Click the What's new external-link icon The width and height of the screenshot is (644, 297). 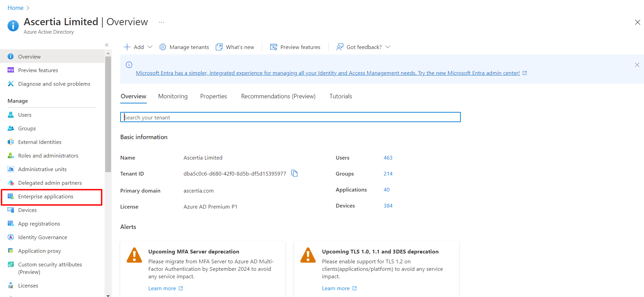[219, 47]
